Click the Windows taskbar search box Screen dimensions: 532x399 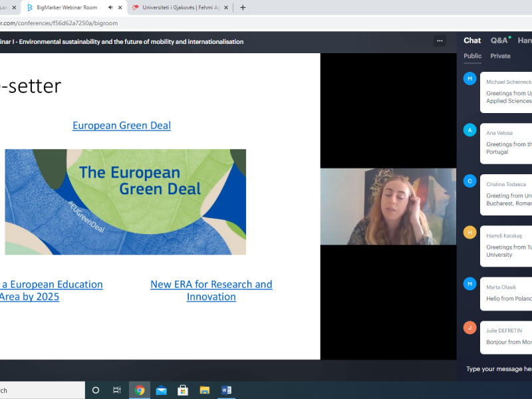(43, 390)
